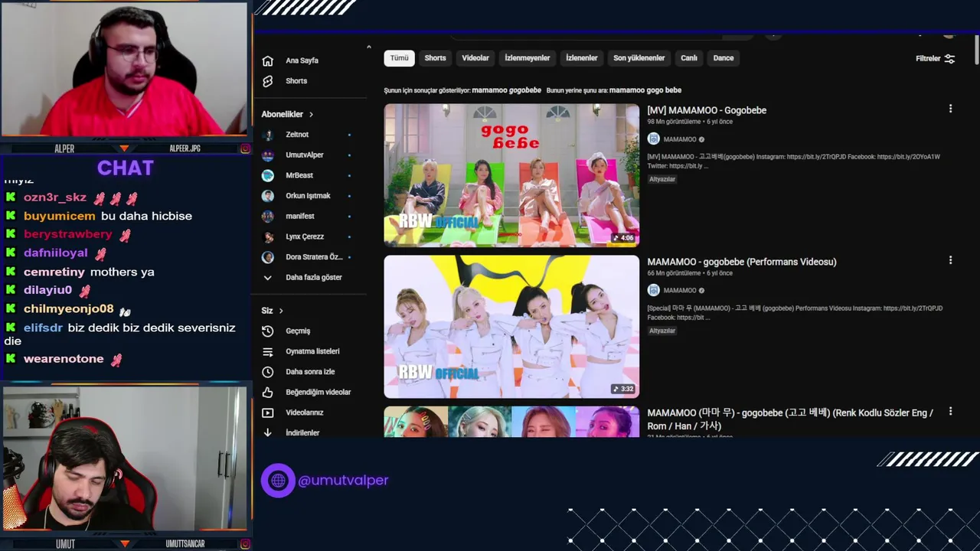
Task: Click Altyazılar badge under Performans result
Action: [x=662, y=331]
